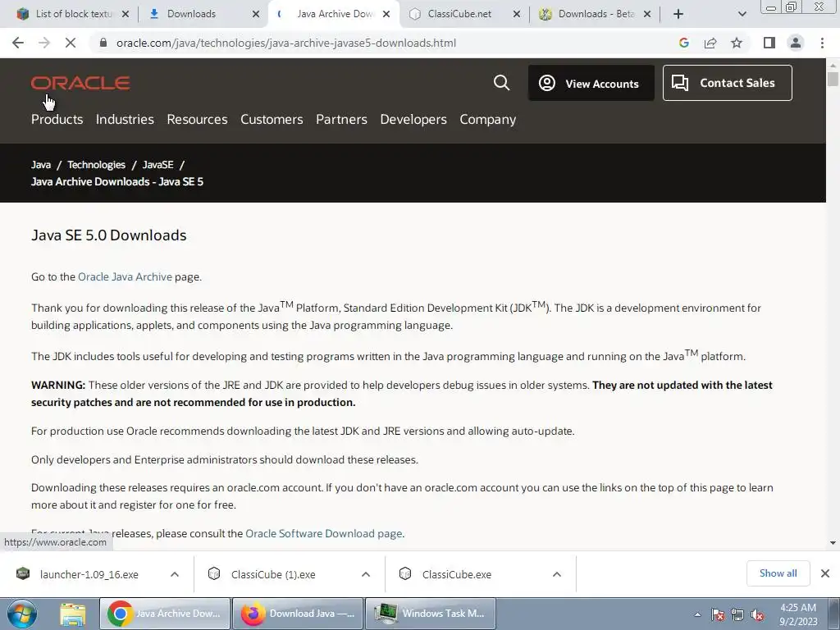Click the Contact Sales button
Image resolution: width=840 pixels, height=630 pixels.
click(727, 83)
